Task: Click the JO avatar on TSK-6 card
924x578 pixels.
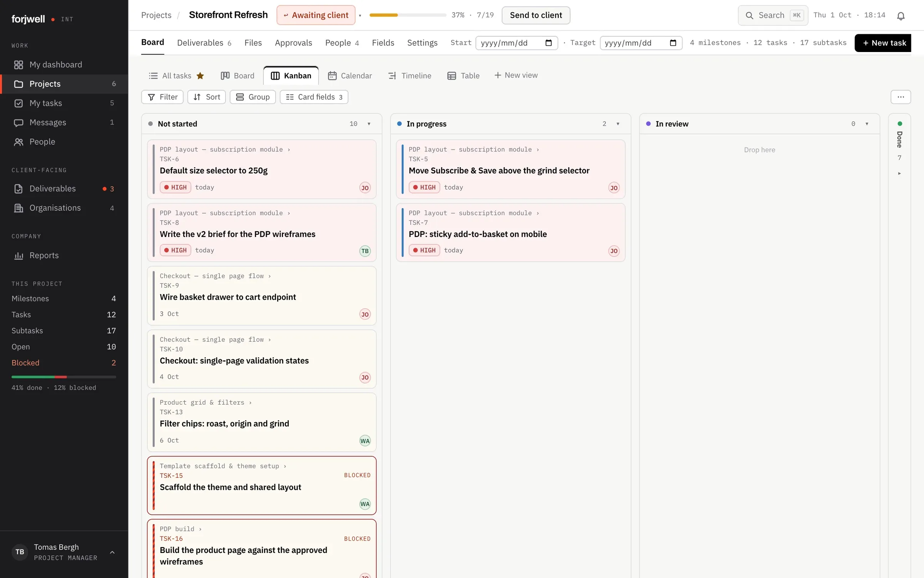Action: pyautogui.click(x=365, y=188)
